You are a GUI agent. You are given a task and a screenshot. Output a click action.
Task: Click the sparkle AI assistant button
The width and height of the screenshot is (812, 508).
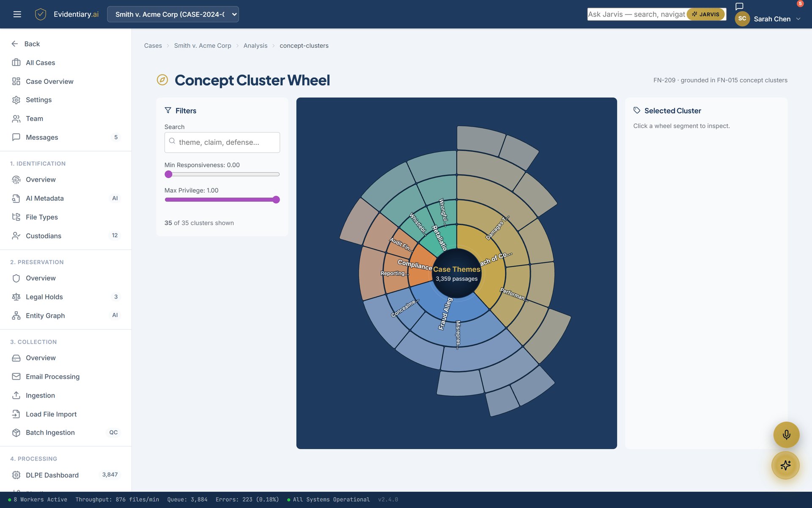[x=785, y=465]
